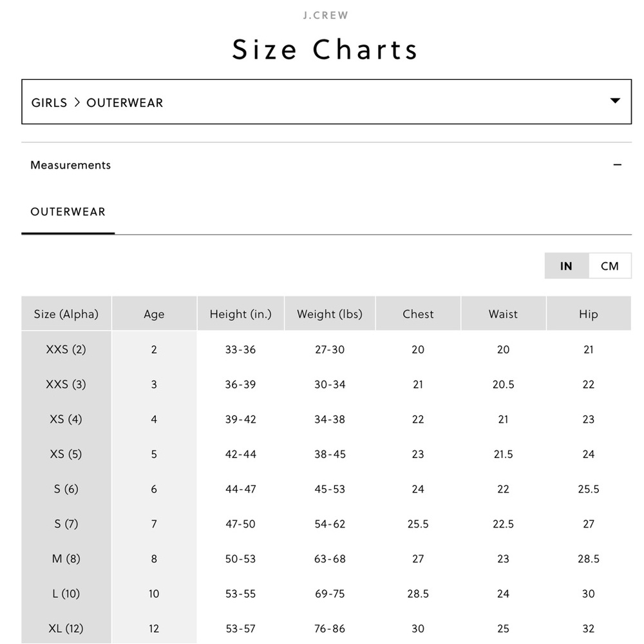Open the Girls Outerwear category dropdown

[326, 102]
